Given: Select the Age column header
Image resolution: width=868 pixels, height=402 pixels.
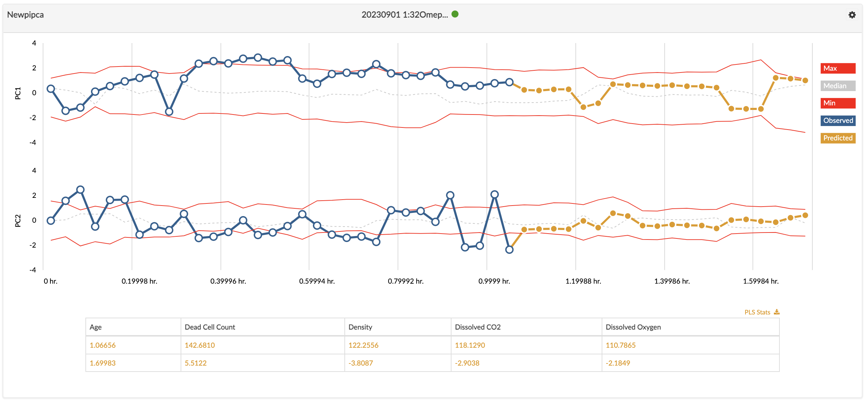Looking at the screenshot, I should click(95, 327).
